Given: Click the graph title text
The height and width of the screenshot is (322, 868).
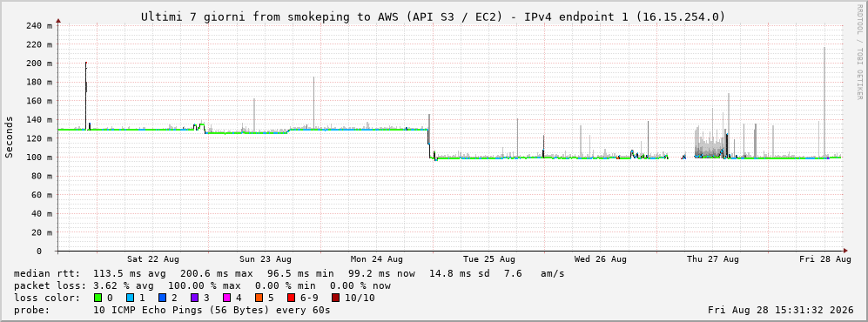Looking at the screenshot, I should click(433, 17).
